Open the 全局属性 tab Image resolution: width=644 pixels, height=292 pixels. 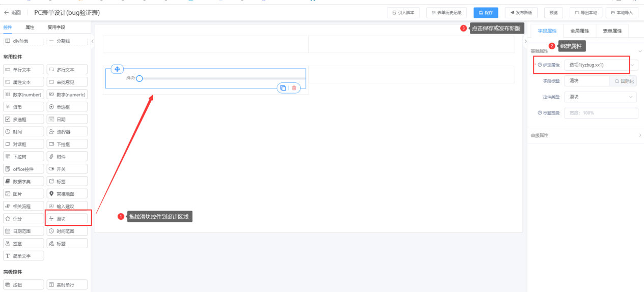tap(580, 31)
